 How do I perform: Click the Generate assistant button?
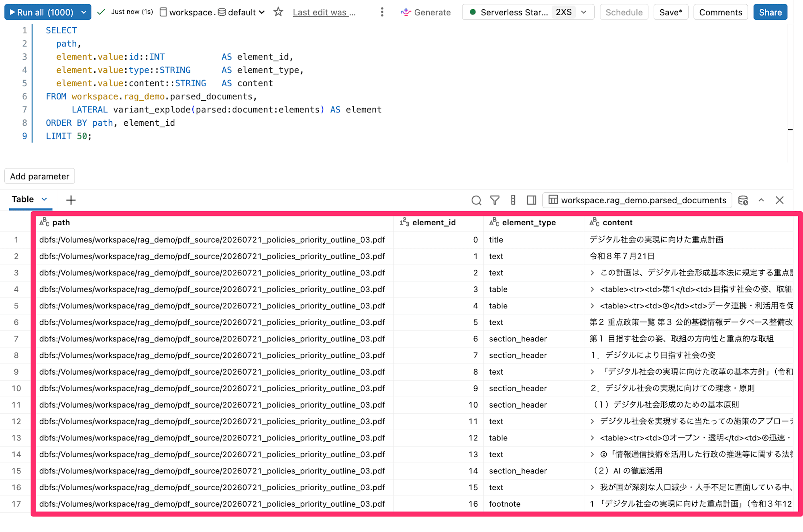tap(426, 12)
